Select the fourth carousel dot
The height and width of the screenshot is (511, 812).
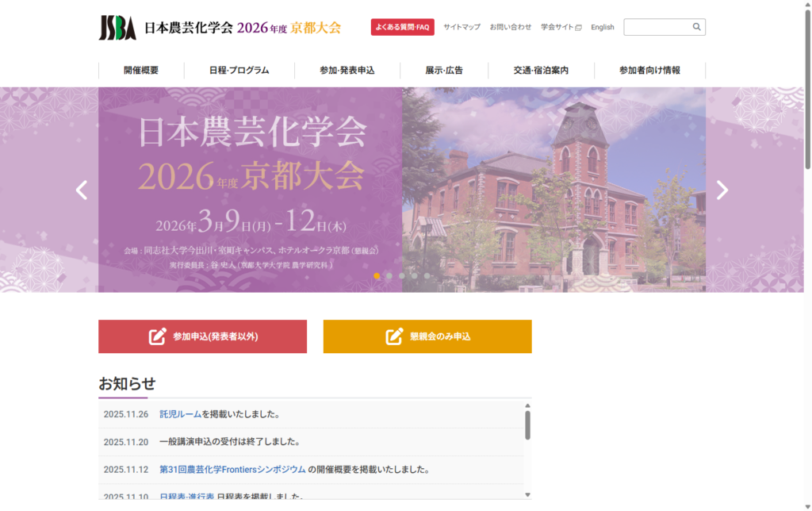click(414, 275)
